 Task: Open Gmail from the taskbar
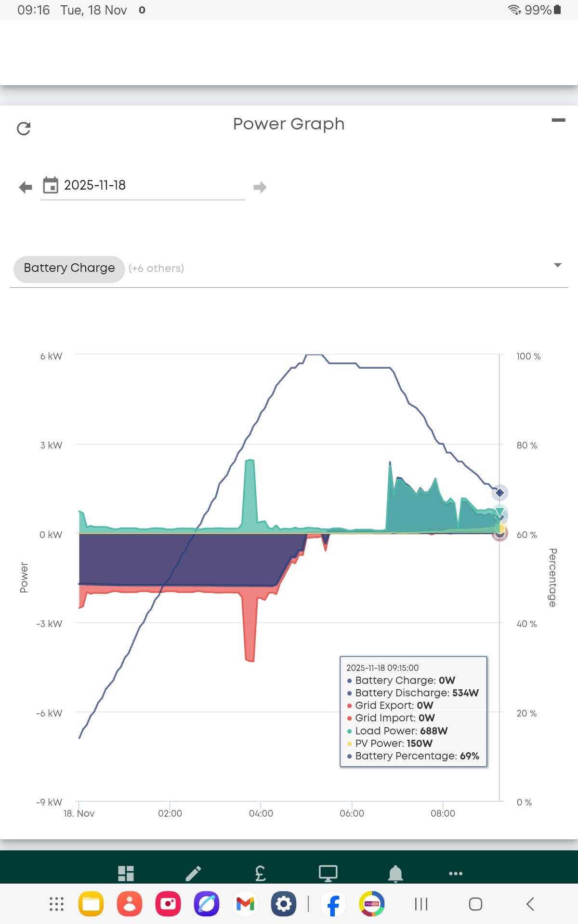coord(245,904)
